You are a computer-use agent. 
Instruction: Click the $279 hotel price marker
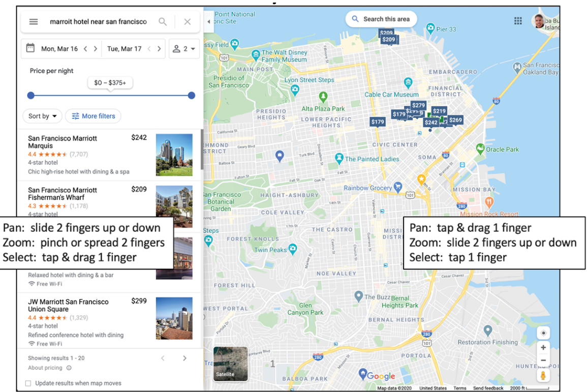(x=419, y=106)
